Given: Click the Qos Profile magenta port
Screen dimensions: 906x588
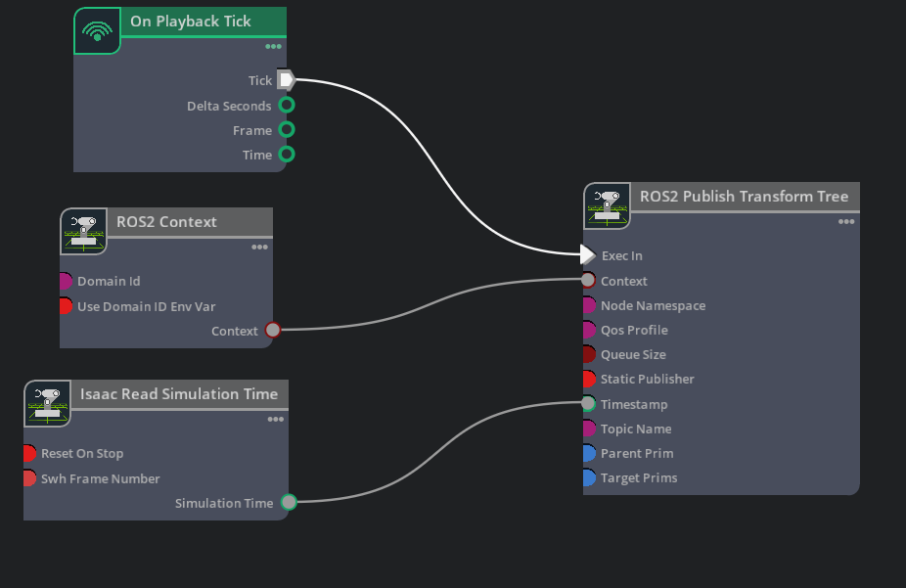Looking at the screenshot, I should [588, 330].
